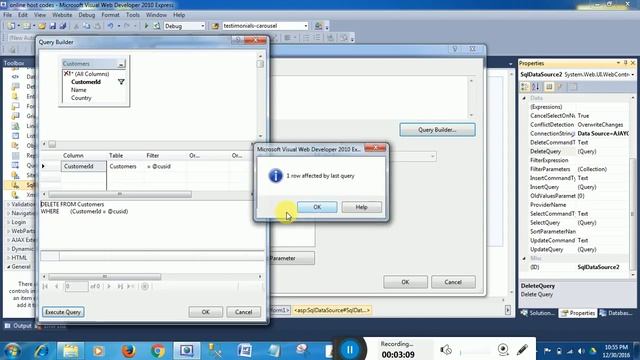Screen dimensions: 640x360
Task: Click the filter funnel beside CustomerId
Action: point(121,82)
